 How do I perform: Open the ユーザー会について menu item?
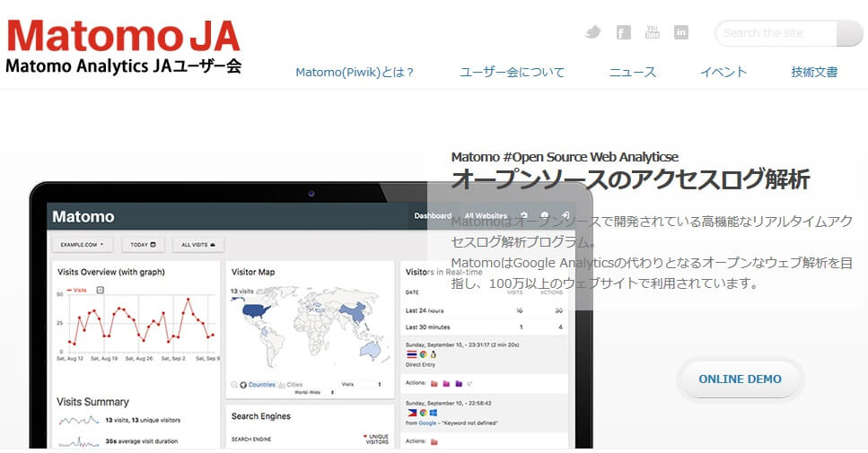pos(512,72)
